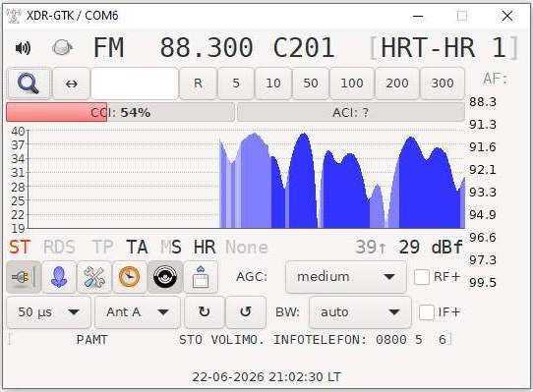Enable the IF+ checkbox
Viewport: 533px width, 392px height.
click(426, 312)
